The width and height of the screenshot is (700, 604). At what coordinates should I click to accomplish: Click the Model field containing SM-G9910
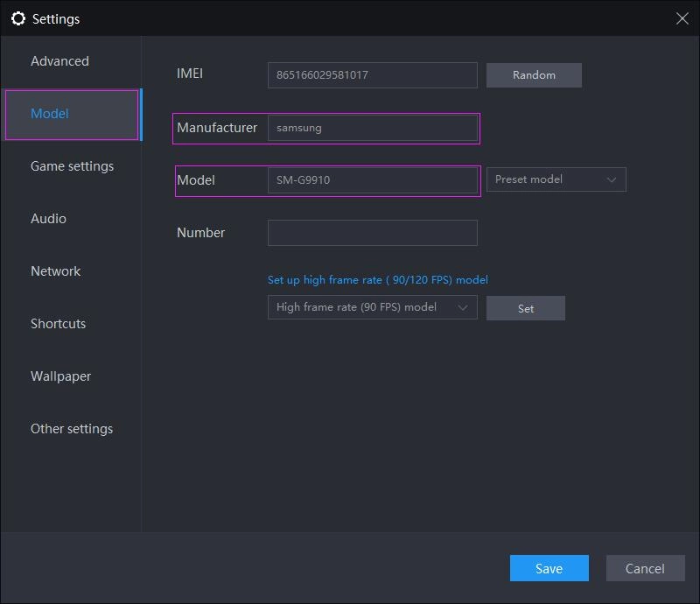tap(374, 179)
